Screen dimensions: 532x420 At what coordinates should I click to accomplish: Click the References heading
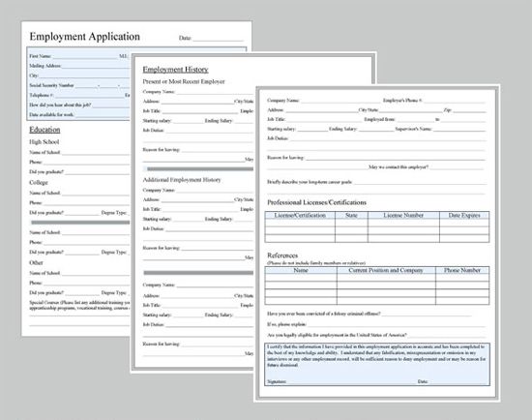point(282,255)
